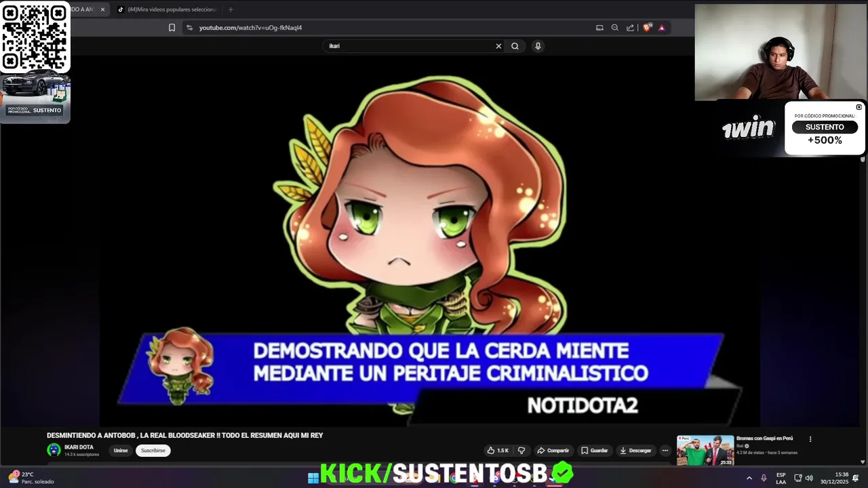Open the IKARI DOTA channel name link

click(x=79, y=447)
